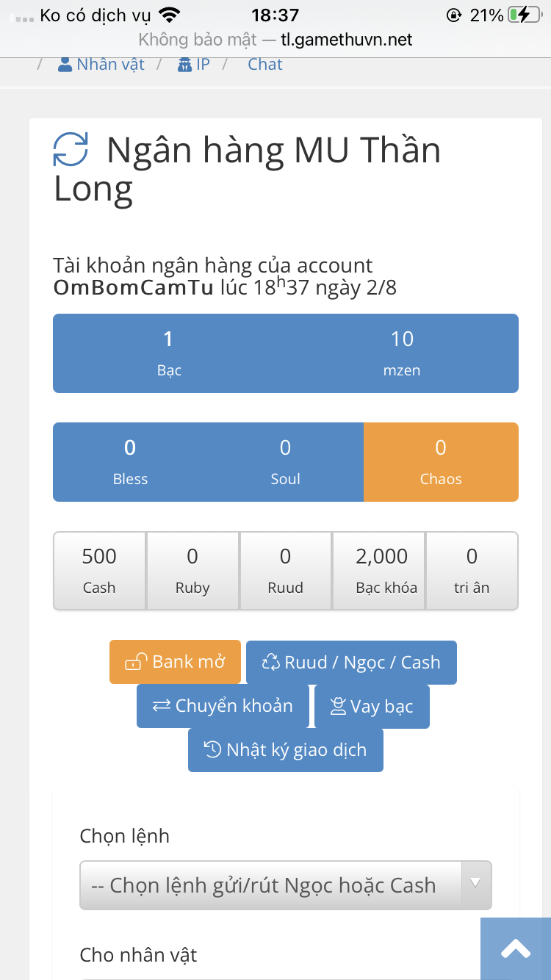This screenshot has height=980, width=551.
Task: Click the borrower icon on Vay bạc
Action: click(x=338, y=707)
